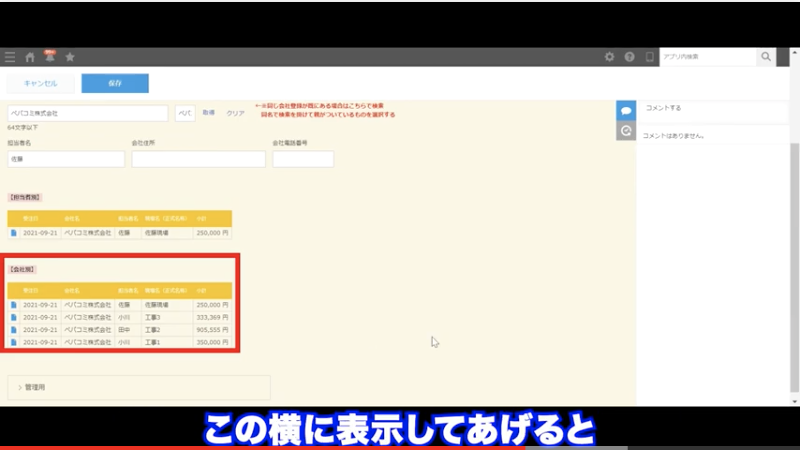Open the settings gear icon

pos(610,57)
